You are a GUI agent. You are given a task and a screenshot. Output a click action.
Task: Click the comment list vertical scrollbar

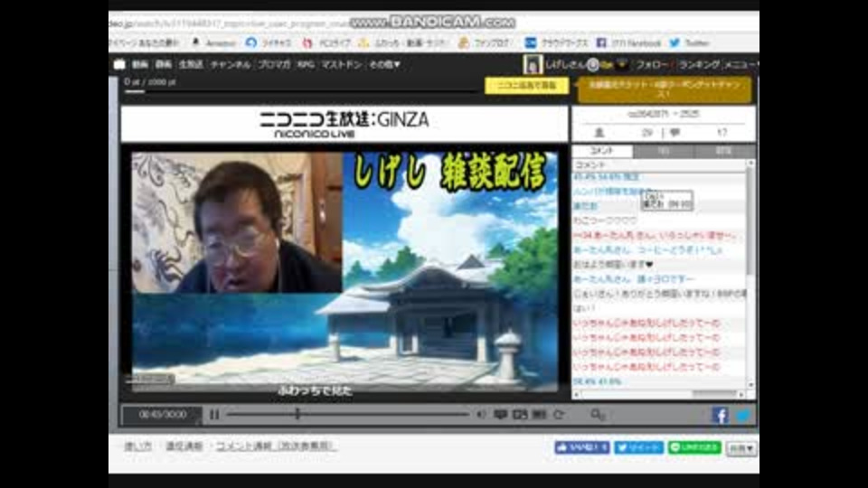[750, 221]
